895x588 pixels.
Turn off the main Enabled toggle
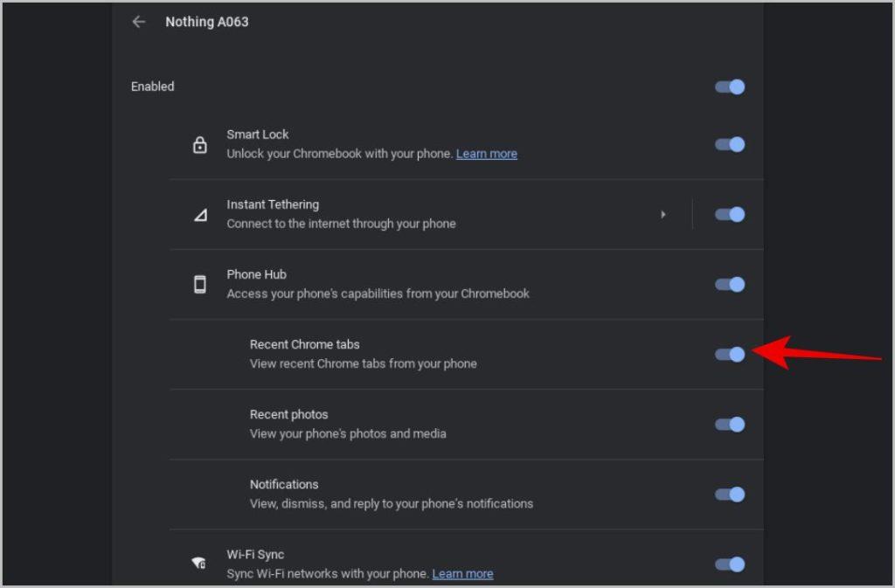730,86
